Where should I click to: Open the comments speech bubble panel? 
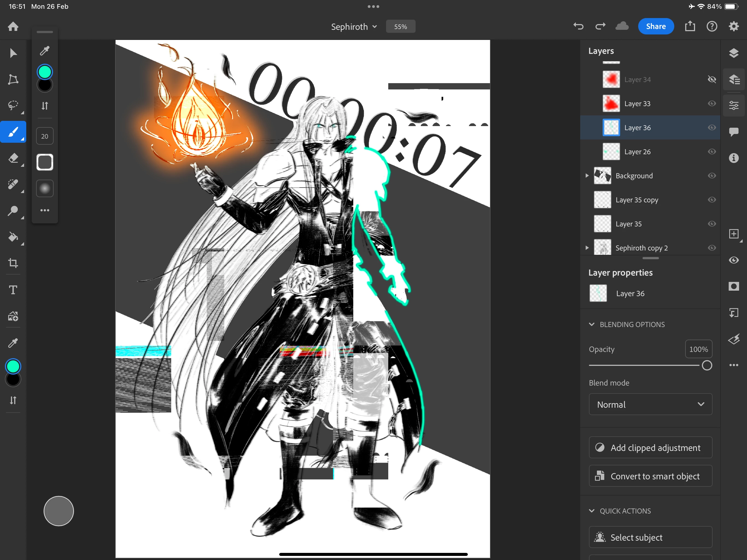[x=734, y=132]
